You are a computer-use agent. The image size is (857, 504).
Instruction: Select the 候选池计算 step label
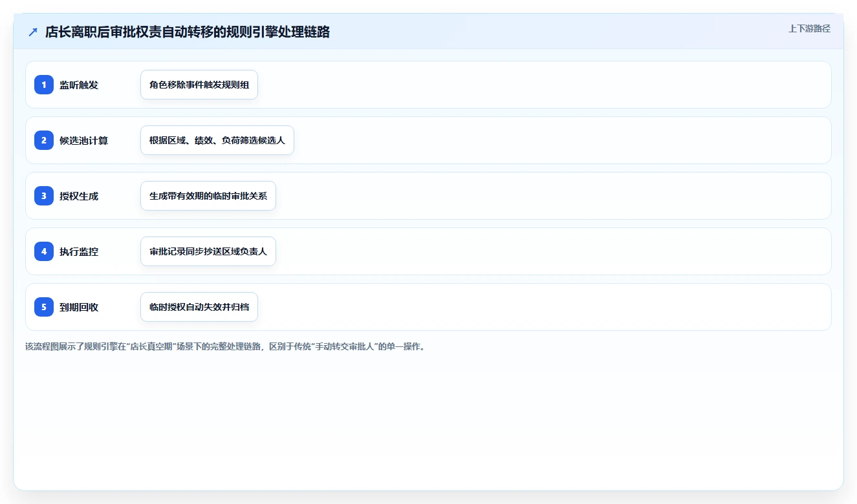click(x=83, y=140)
